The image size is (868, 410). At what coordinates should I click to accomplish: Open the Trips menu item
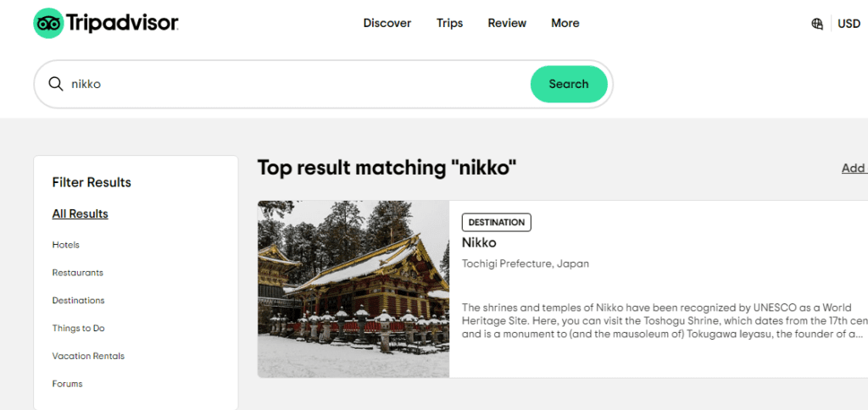[449, 23]
